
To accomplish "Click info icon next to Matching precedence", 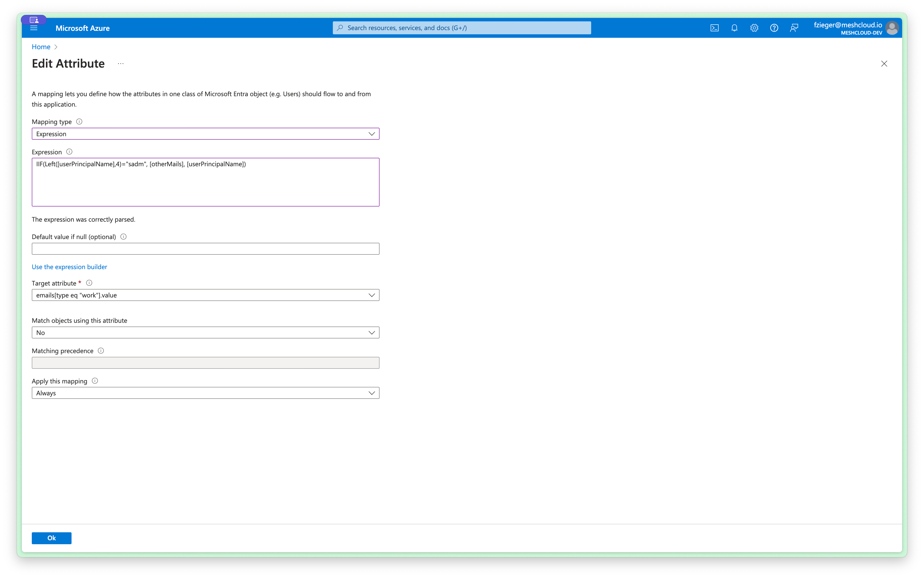I will click(101, 351).
